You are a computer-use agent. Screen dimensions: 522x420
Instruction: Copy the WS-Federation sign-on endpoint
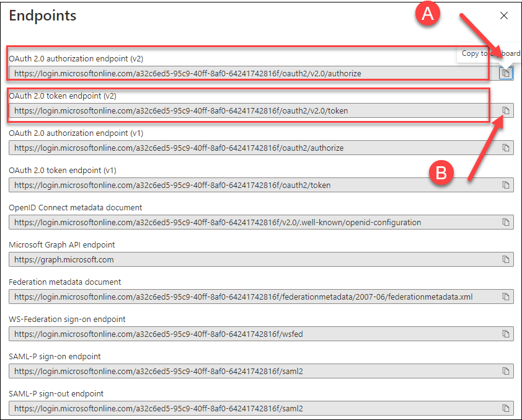[506, 334]
